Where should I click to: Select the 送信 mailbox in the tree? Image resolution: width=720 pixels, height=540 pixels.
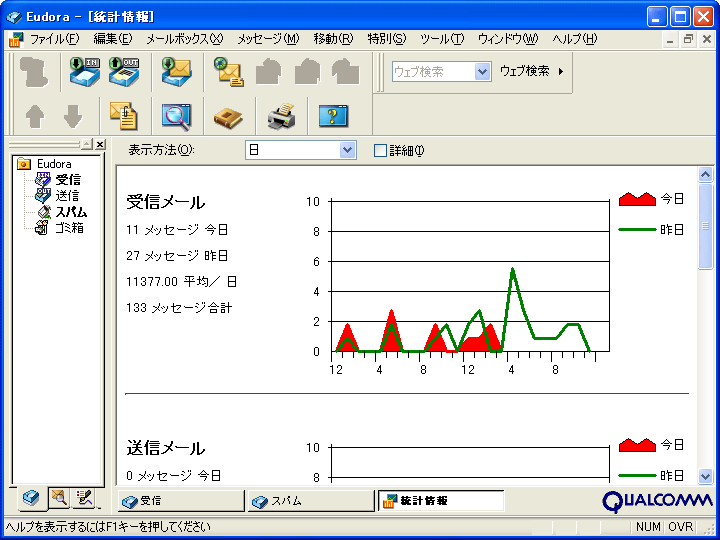tap(67, 196)
